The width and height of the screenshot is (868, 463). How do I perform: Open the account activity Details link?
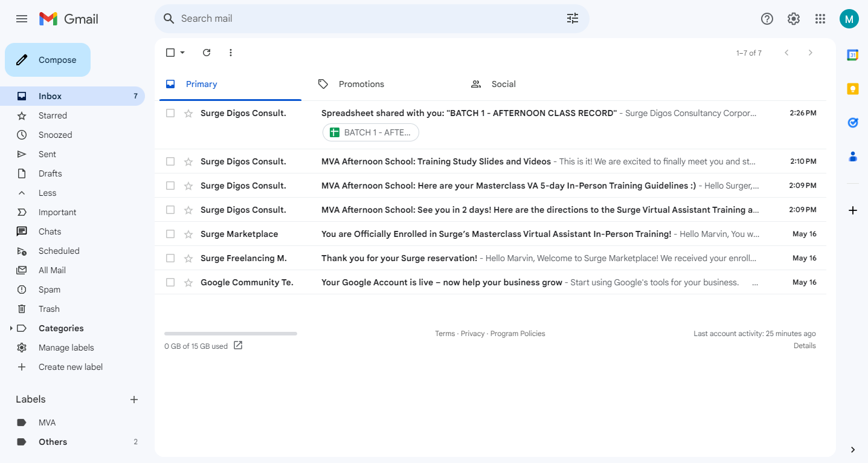click(805, 346)
